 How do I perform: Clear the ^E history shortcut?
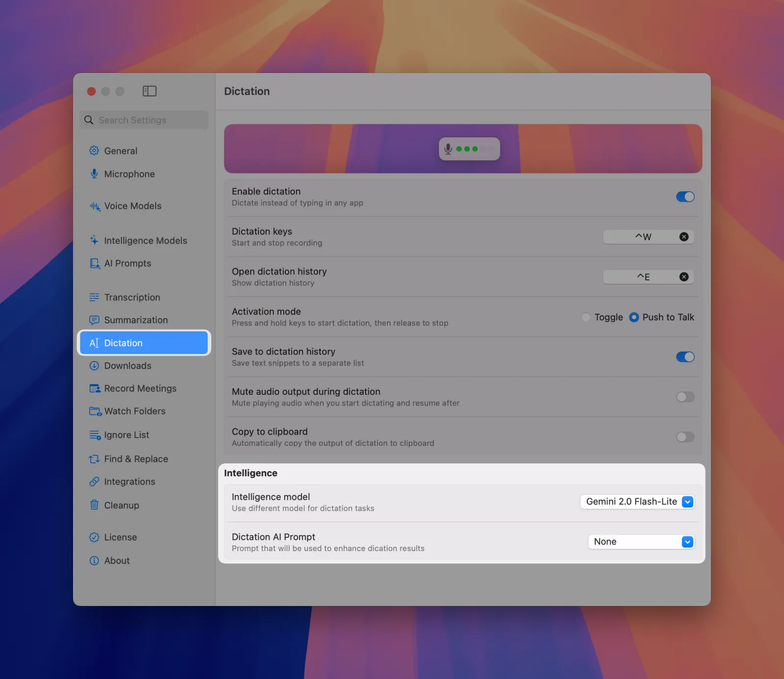tap(684, 277)
